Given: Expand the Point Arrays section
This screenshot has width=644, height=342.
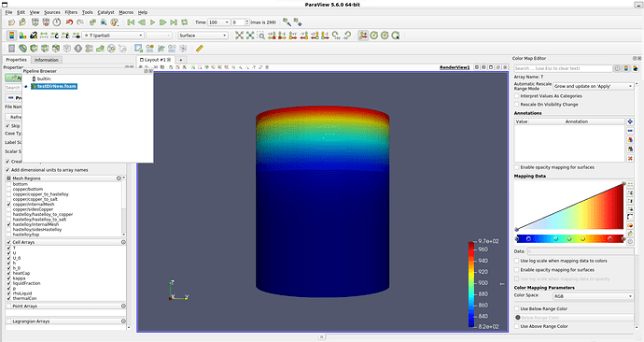Looking at the screenshot, I should pyautogui.click(x=123, y=306).
